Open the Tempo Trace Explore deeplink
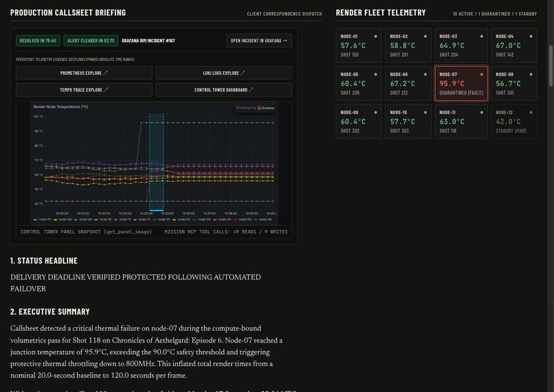 tap(84, 90)
